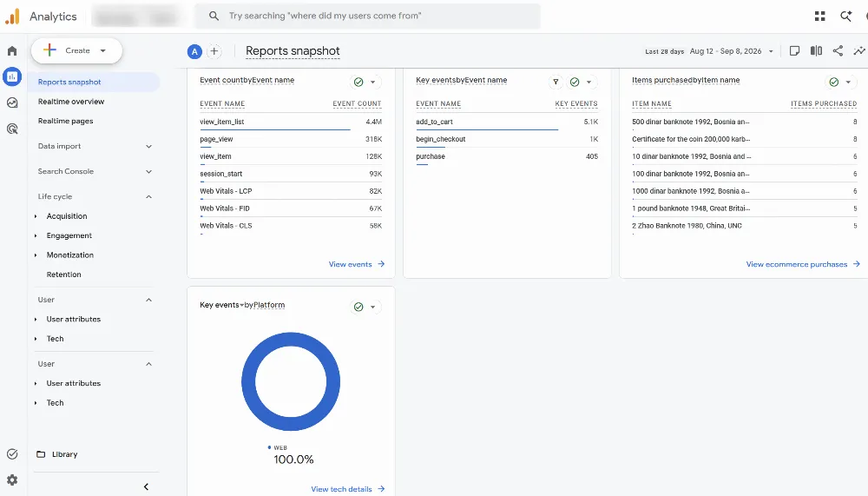
Task: Click View ecommerce purchases link
Action: (x=803, y=264)
